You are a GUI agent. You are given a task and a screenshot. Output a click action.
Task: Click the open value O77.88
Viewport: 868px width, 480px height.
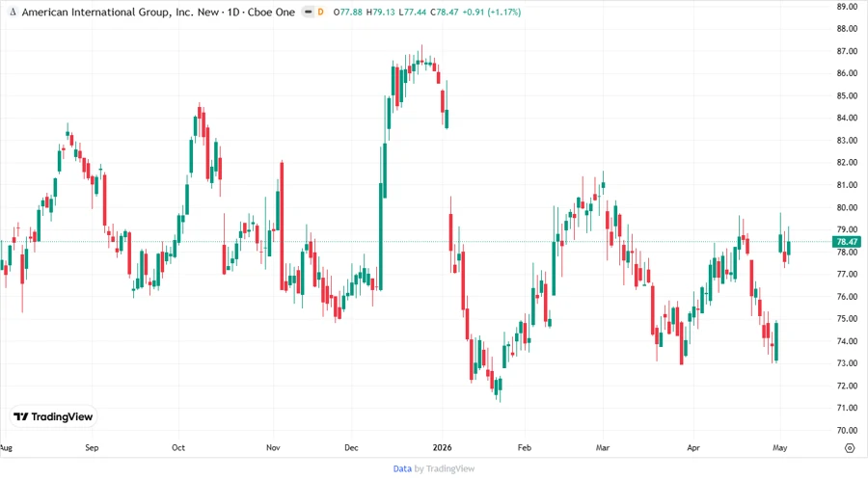[347, 13]
